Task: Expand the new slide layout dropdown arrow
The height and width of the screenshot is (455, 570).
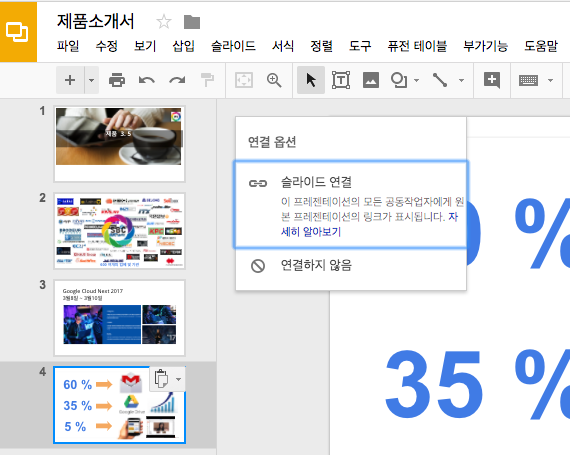Action: tap(92, 80)
